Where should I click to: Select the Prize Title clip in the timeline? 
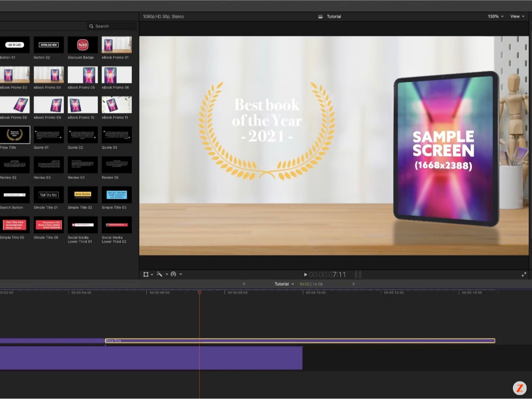[274, 341]
